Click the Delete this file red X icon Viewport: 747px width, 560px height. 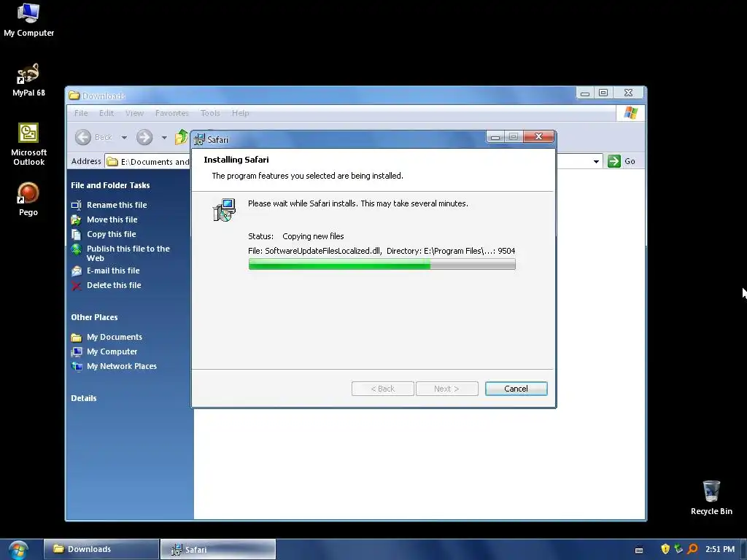[76, 286]
